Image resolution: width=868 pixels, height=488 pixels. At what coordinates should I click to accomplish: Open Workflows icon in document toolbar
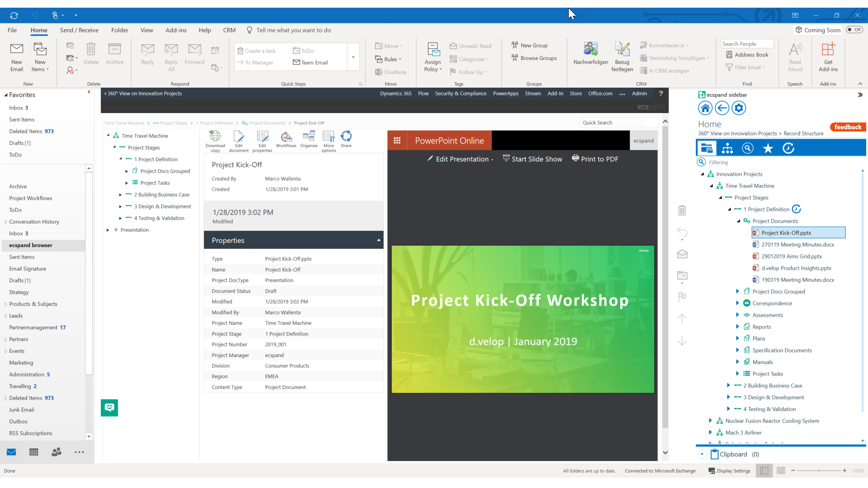tap(286, 140)
